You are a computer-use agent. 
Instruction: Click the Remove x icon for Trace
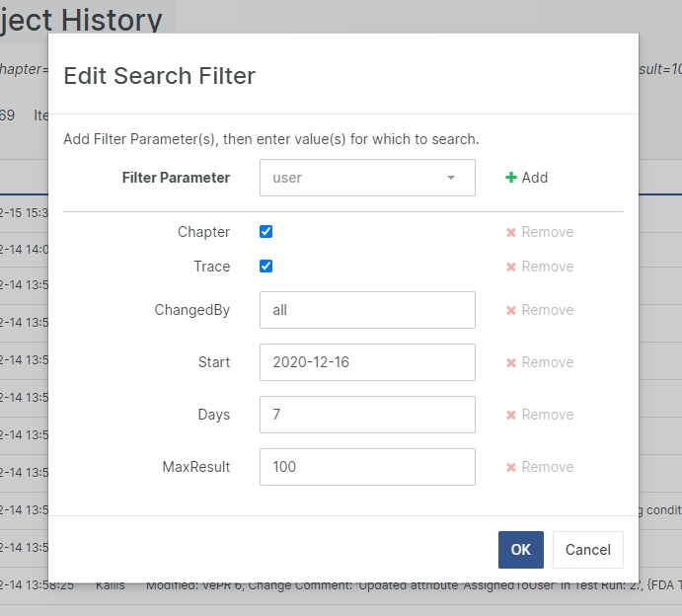(511, 268)
